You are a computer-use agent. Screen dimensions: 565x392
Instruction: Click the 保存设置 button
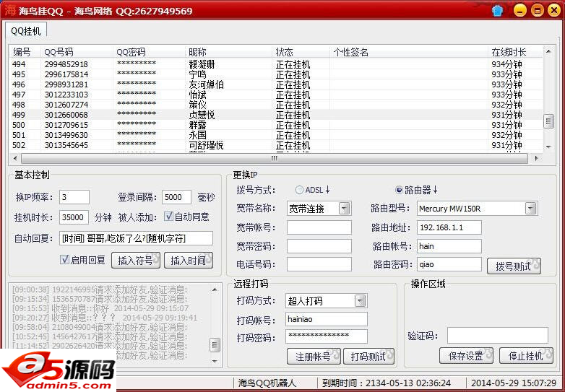tap(466, 356)
